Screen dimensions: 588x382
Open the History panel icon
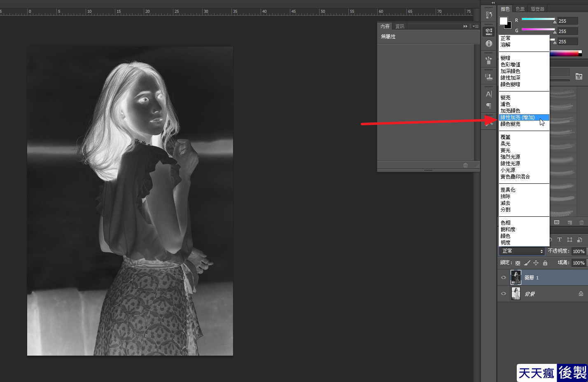pyautogui.click(x=489, y=15)
